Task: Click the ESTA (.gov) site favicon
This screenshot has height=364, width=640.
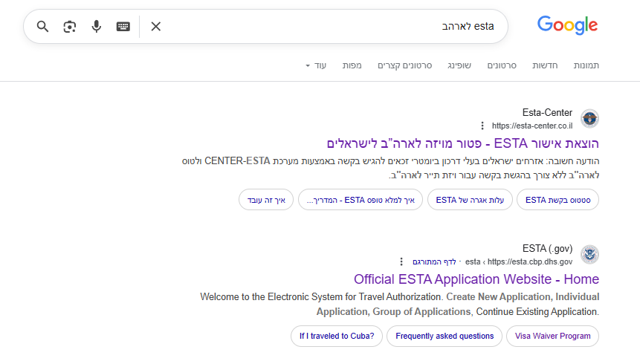Action: pyautogui.click(x=589, y=254)
